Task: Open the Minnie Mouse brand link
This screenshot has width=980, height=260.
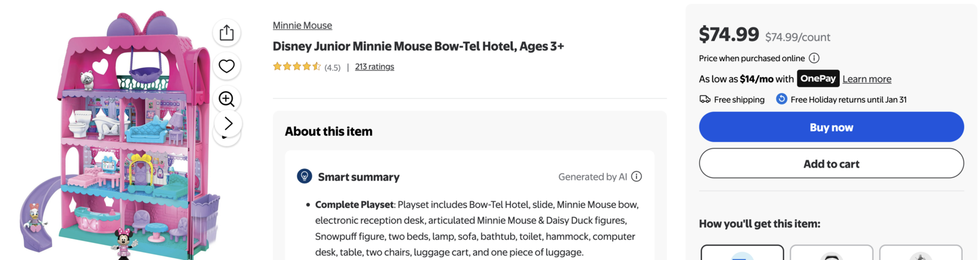Action: 303,25
